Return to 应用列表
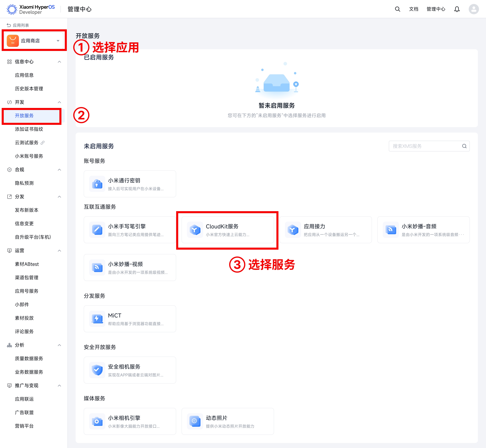The height and width of the screenshot is (448, 486). point(21,25)
